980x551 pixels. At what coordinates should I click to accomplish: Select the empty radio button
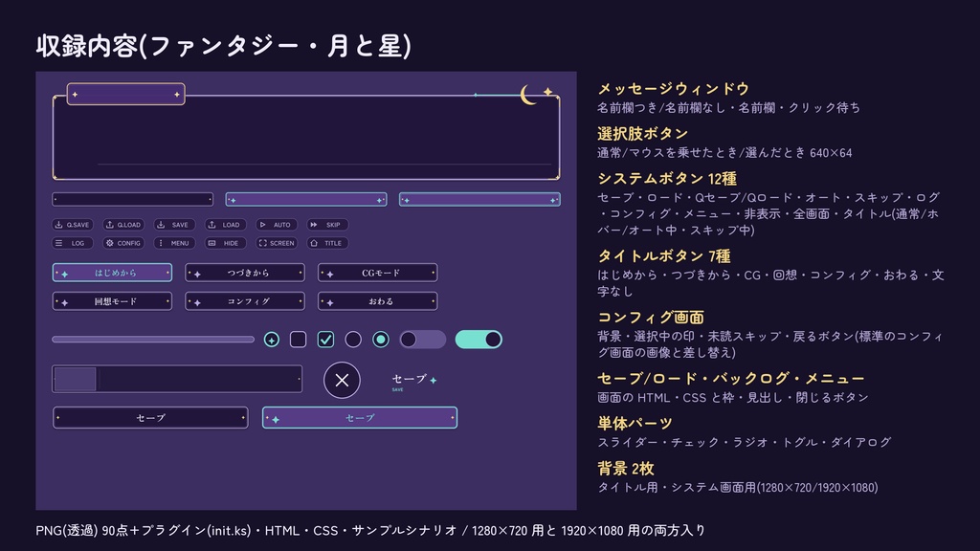click(x=353, y=340)
